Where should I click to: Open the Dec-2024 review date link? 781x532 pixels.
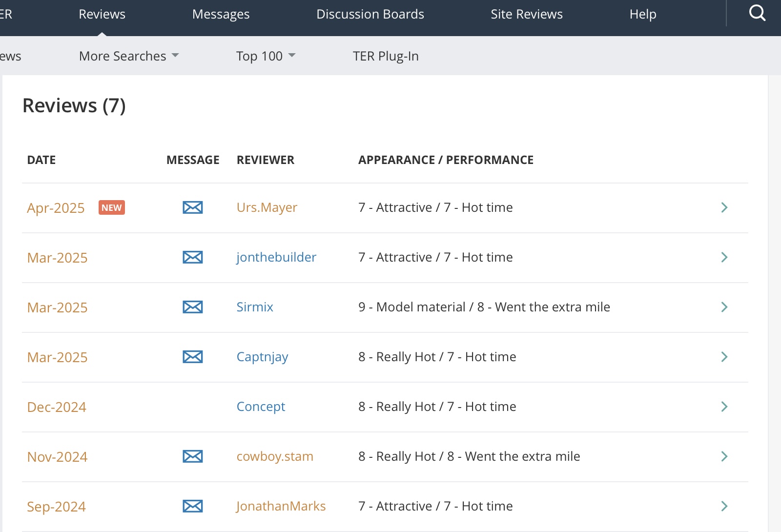click(57, 407)
